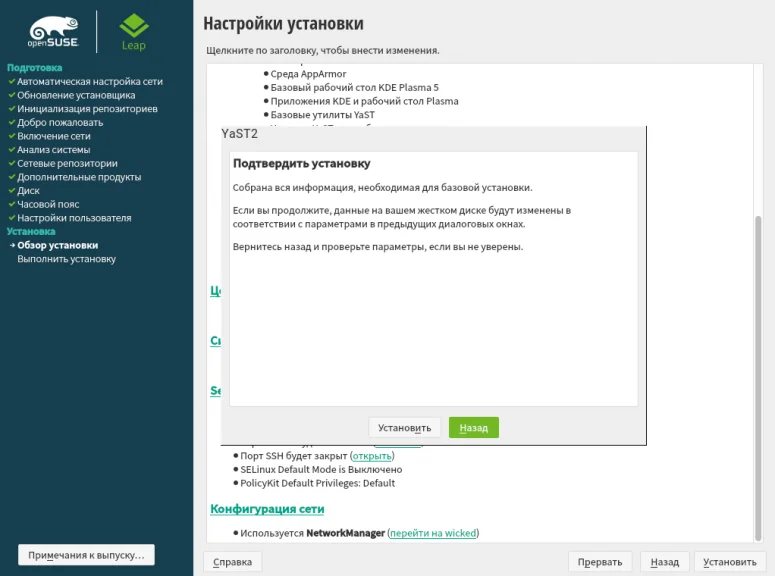Click the перейти на wicked link
The image size is (775, 576).
[x=434, y=533]
